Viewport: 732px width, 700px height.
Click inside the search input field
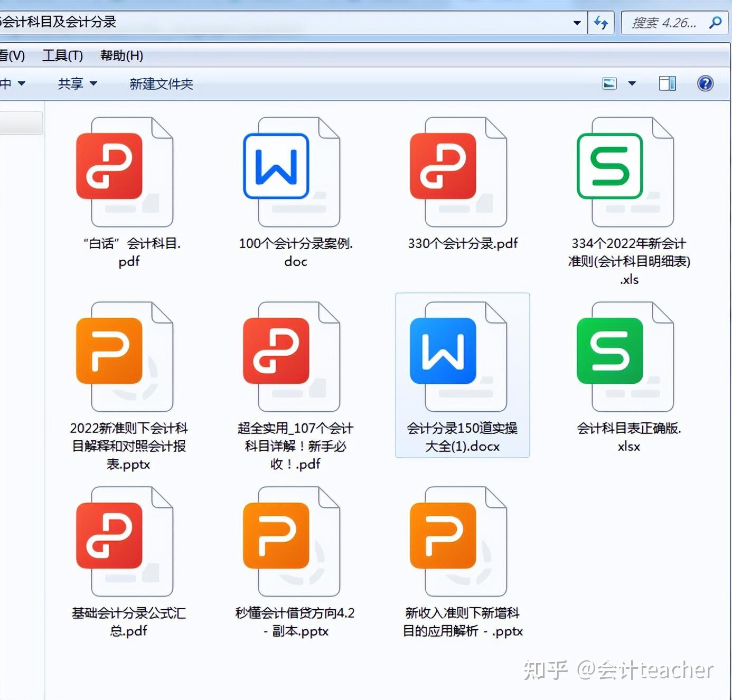click(x=665, y=22)
